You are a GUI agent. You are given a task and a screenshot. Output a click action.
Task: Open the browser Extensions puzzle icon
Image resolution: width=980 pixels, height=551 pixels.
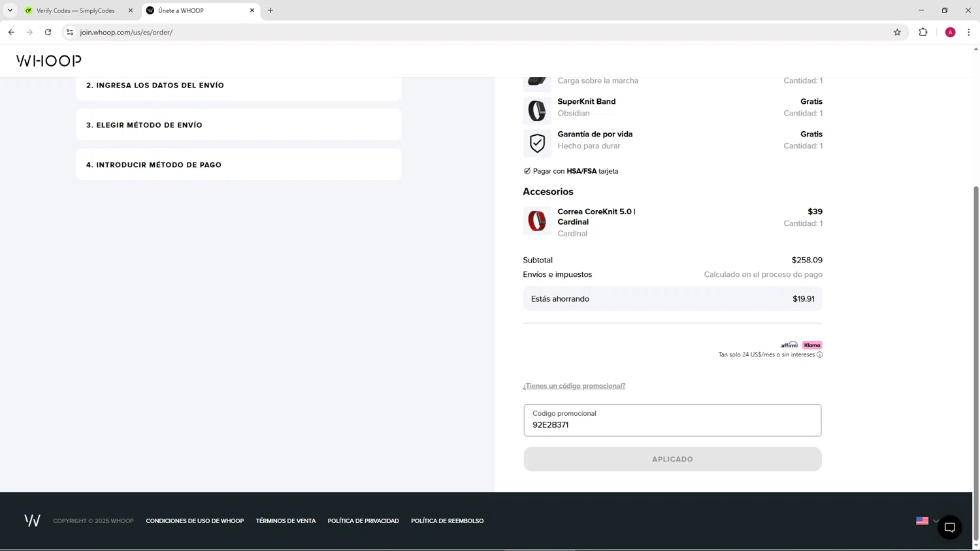[x=923, y=32]
